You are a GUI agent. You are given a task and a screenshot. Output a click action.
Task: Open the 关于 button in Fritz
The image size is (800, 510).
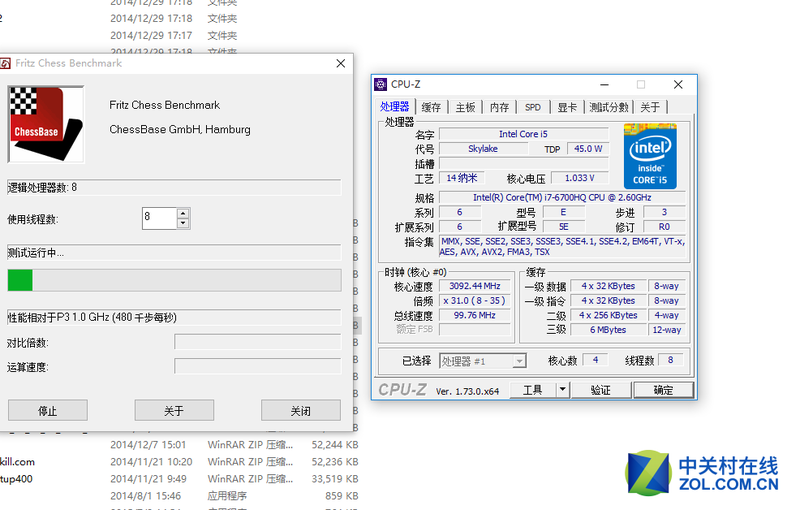point(174,411)
